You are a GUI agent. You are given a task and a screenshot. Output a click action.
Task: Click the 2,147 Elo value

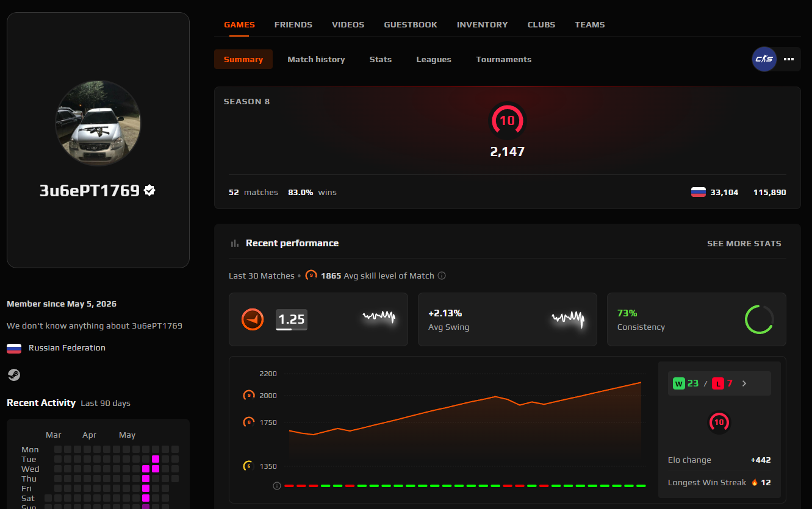[508, 151]
